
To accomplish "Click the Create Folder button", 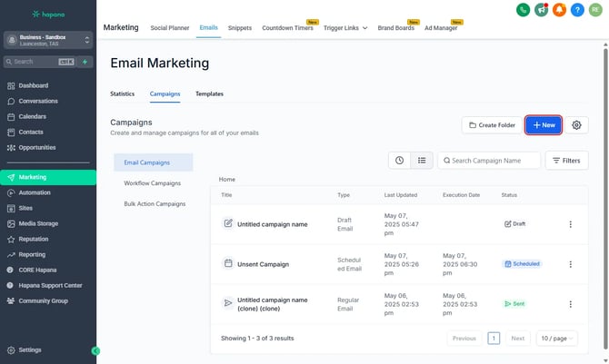I will point(492,125).
